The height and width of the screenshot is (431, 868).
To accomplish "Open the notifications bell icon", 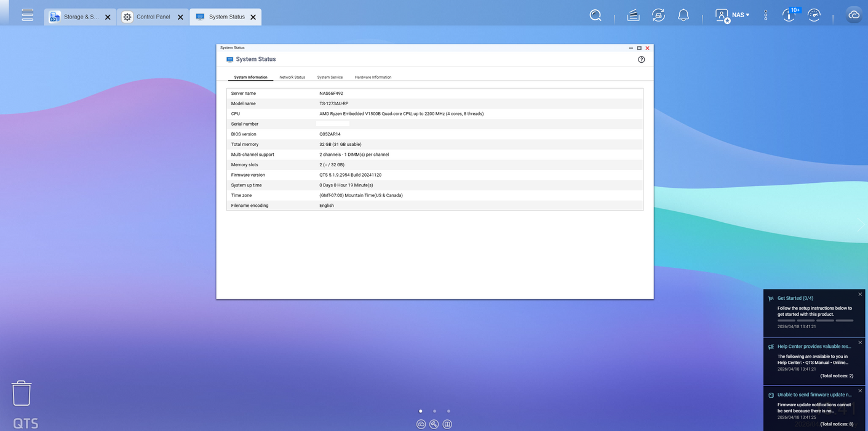I will coord(683,15).
